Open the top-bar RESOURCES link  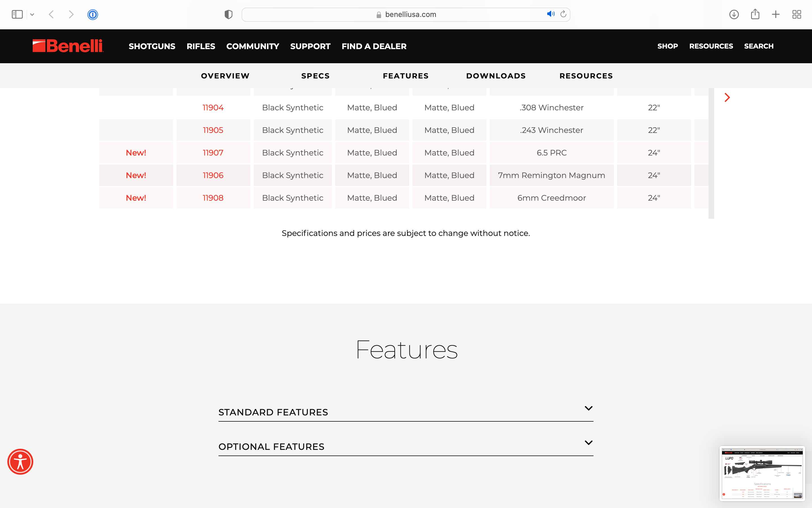pyautogui.click(x=711, y=46)
